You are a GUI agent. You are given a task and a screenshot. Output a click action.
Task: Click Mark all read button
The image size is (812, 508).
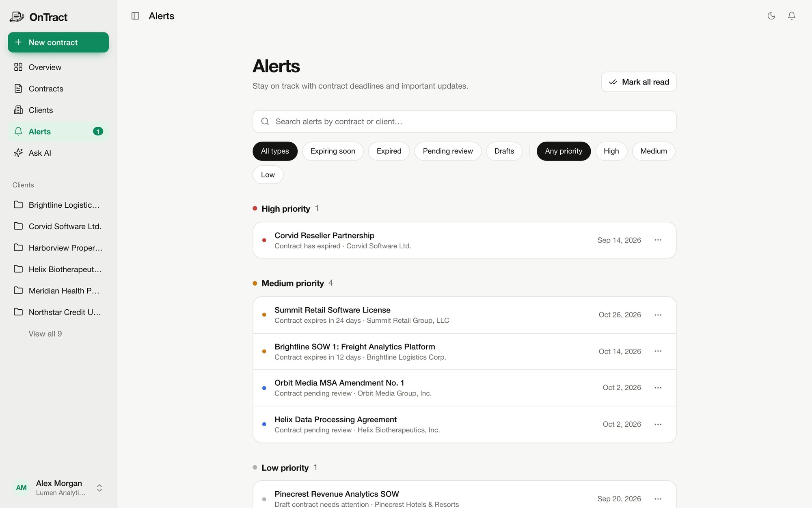tap(639, 82)
